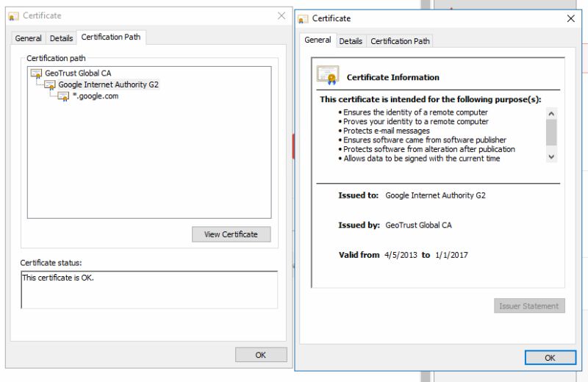The width and height of the screenshot is (588, 382).
Task: Click valid-to date 1/1/2017
Action: tap(451, 255)
